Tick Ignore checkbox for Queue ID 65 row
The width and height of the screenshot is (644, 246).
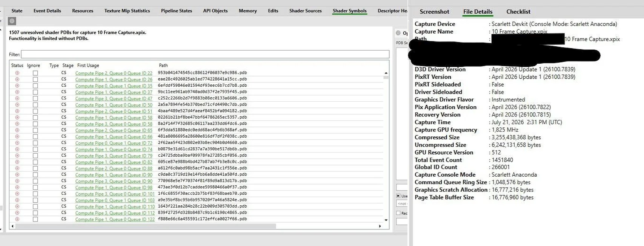pos(35,130)
